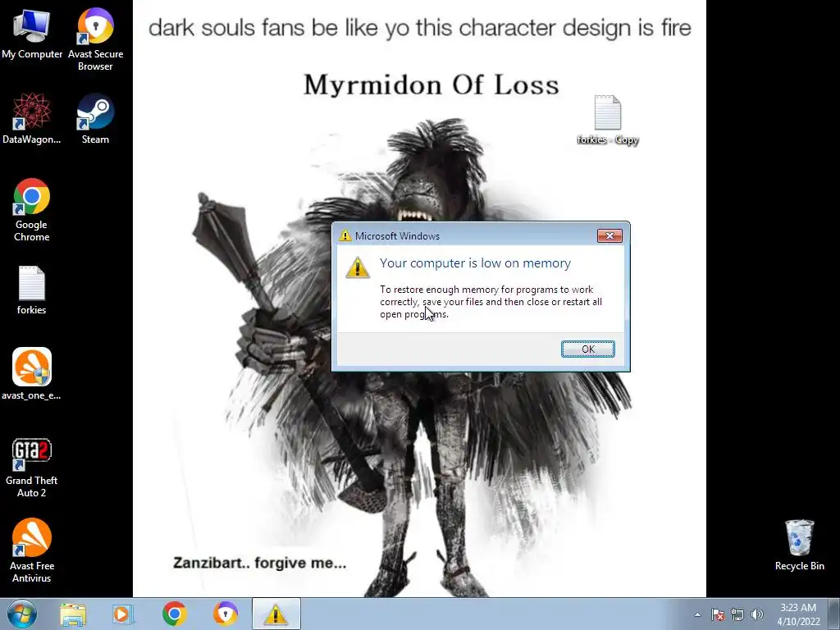This screenshot has width=840, height=630.
Task: Click the 'Zanzibart.. forgive me...' caption
Action: [x=260, y=563]
